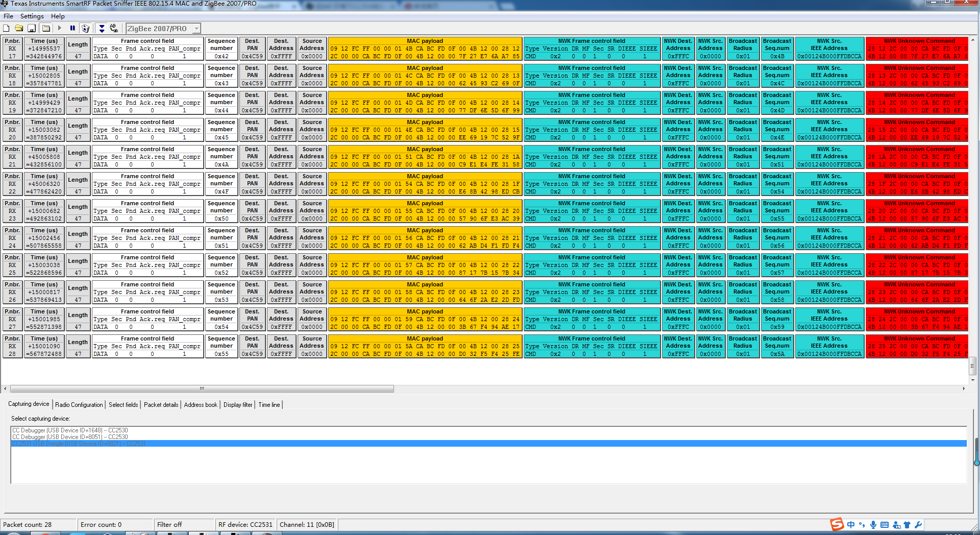Click packet 20 NWK Unknown Command field

(917, 130)
